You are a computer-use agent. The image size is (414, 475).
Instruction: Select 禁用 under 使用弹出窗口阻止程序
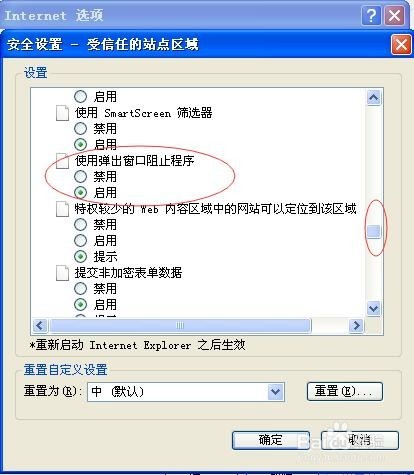click(x=80, y=176)
